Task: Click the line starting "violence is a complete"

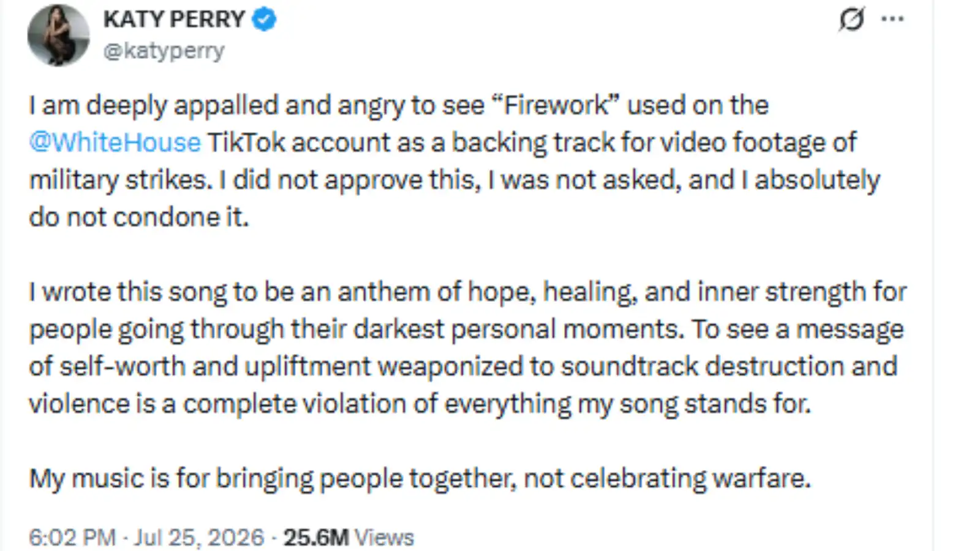Action: [x=420, y=404]
